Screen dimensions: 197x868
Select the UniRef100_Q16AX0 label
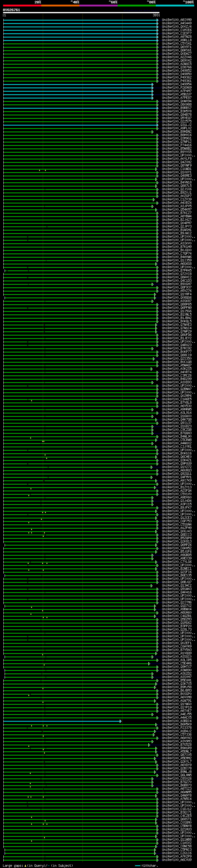pyautogui.click(x=177, y=416)
